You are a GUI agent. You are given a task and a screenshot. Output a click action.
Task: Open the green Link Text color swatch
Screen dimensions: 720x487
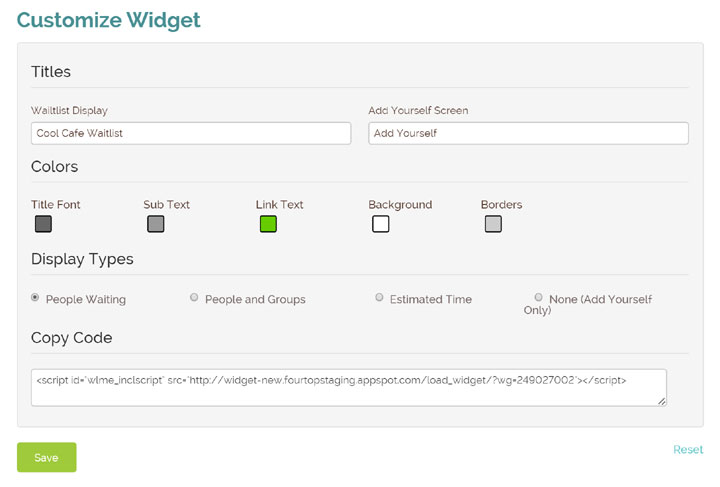tap(268, 224)
